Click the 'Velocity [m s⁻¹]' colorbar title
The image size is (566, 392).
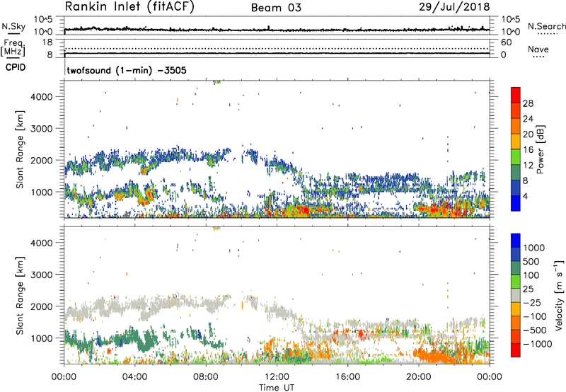tap(559, 295)
